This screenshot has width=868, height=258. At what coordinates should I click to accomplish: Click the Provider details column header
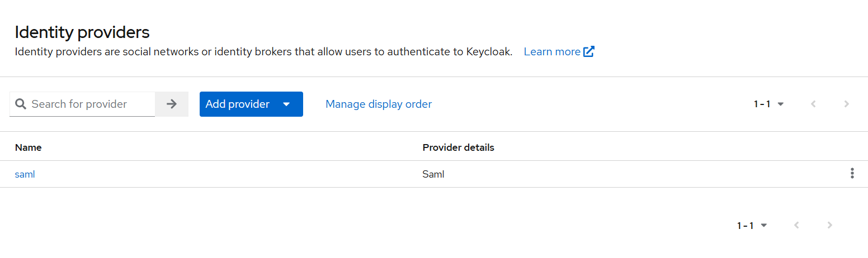458,147
